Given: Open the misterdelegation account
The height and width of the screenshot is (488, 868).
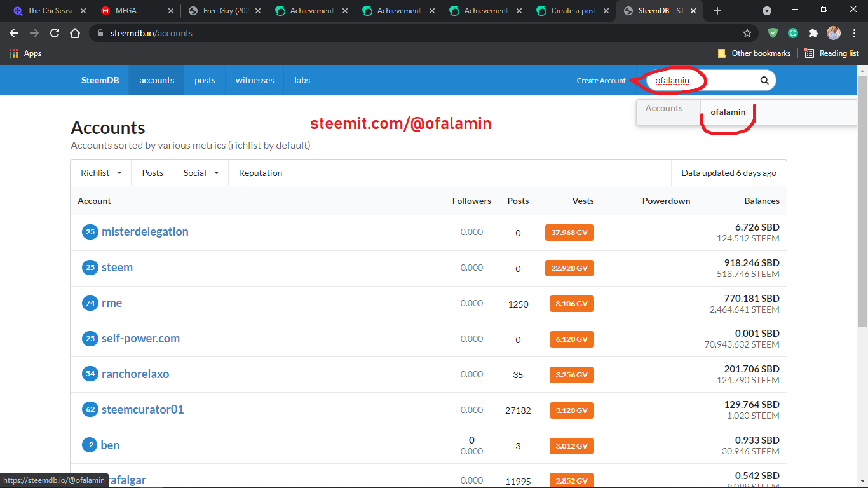Looking at the screenshot, I should coord(145,232).
